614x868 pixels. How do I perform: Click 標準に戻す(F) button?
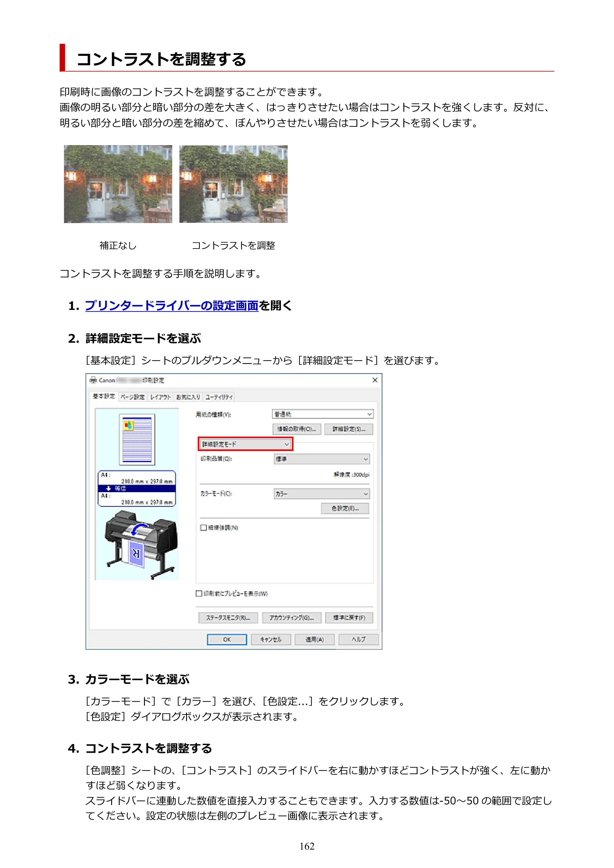[349, 618]
